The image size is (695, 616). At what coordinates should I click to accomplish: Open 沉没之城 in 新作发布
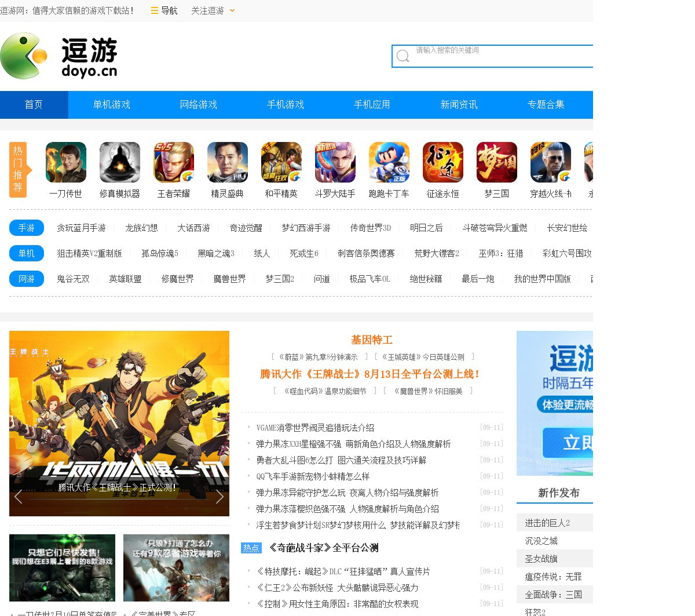click(542, 541)
